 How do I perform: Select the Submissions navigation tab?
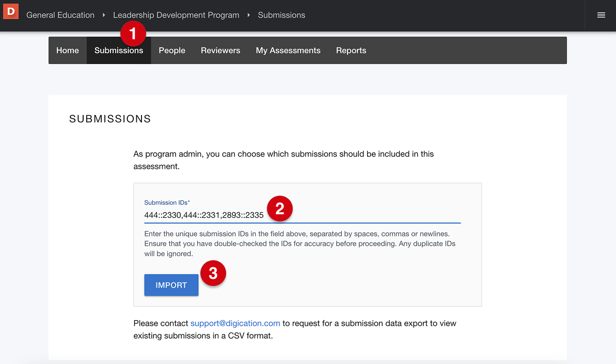(x=119, y=51)
